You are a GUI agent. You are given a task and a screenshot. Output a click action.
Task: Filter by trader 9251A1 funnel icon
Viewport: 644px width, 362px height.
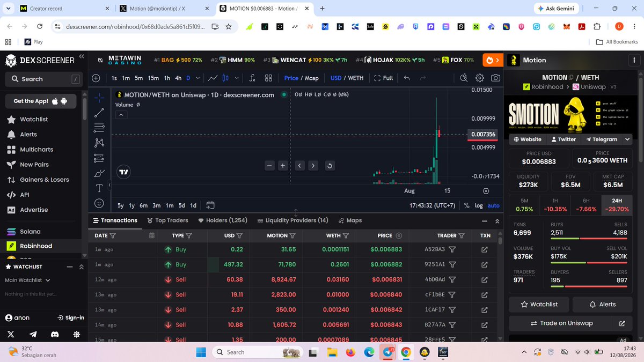coord(452,264)
